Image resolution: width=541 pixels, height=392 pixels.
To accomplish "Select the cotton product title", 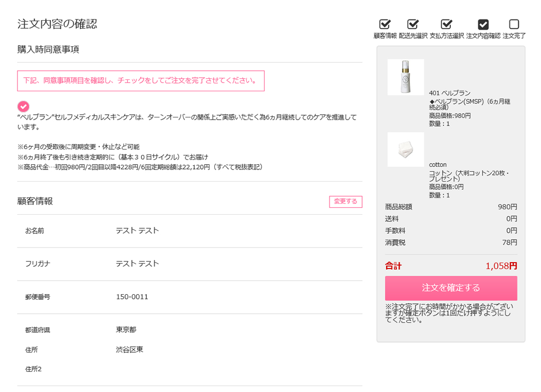I will click(x=438, y=165).
